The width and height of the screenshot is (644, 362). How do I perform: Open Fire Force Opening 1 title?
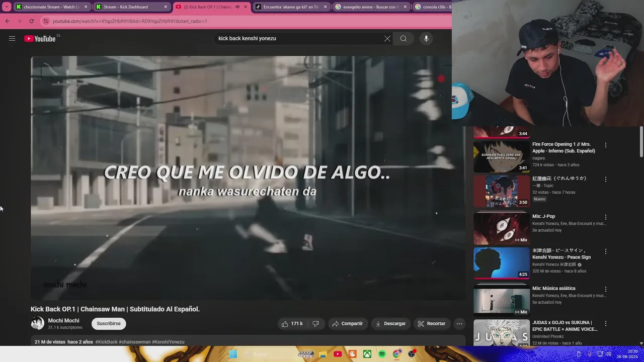(x=563, y=147)
